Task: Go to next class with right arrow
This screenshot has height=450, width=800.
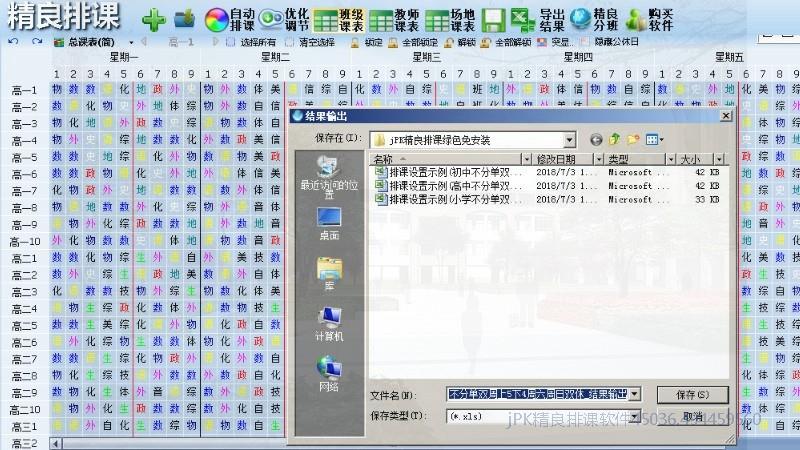Action: [x=215, y=42]
